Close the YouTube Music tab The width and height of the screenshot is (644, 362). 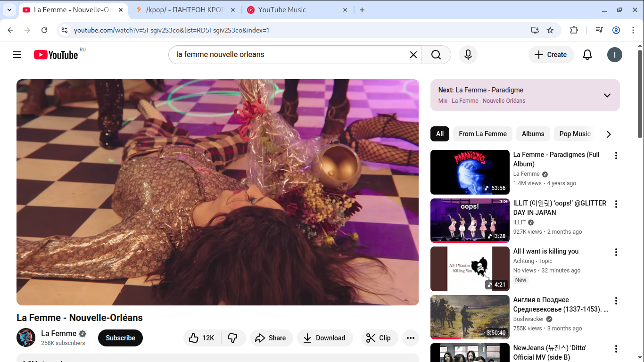pyautogui.click(x=345, y=10)
